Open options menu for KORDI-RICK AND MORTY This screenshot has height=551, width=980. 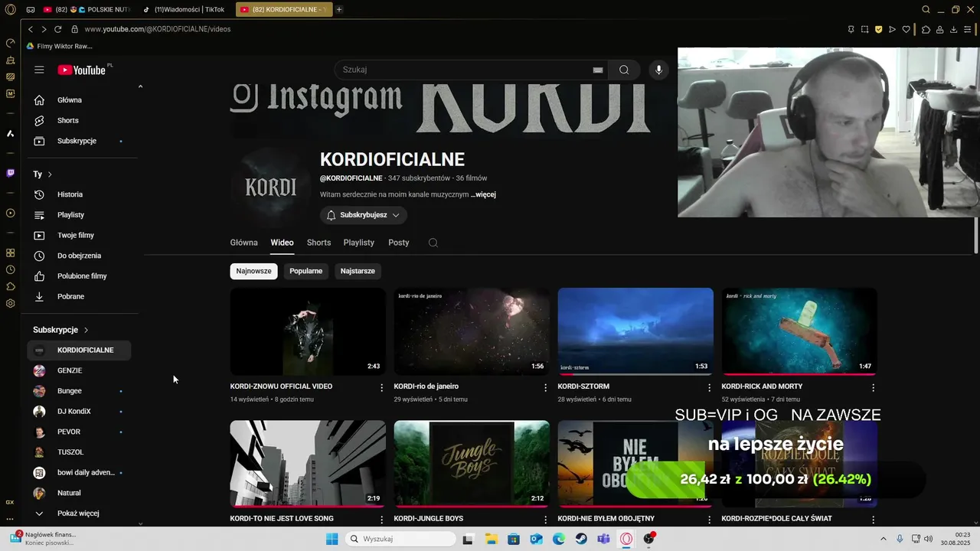(874, 388)
